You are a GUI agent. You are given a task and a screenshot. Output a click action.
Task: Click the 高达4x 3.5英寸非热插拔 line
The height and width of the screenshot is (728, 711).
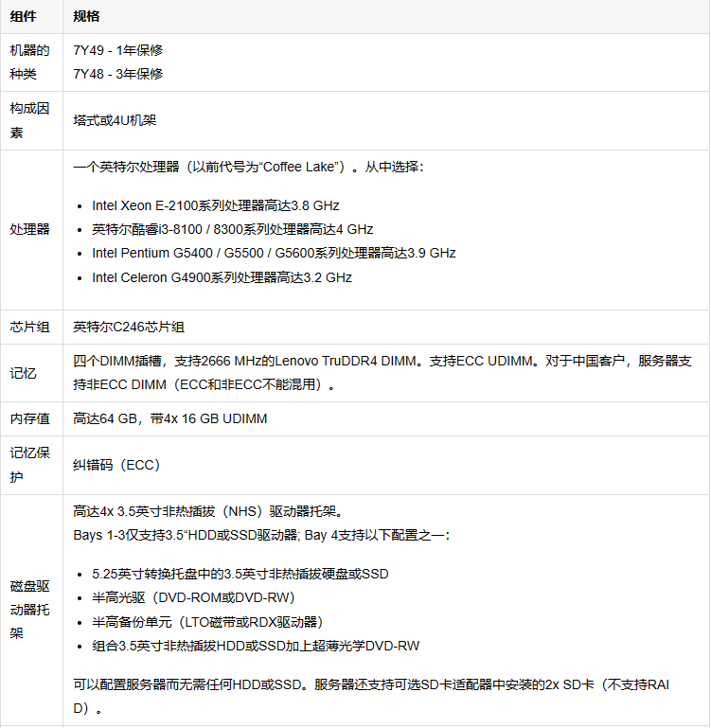[x=208, y=511]
